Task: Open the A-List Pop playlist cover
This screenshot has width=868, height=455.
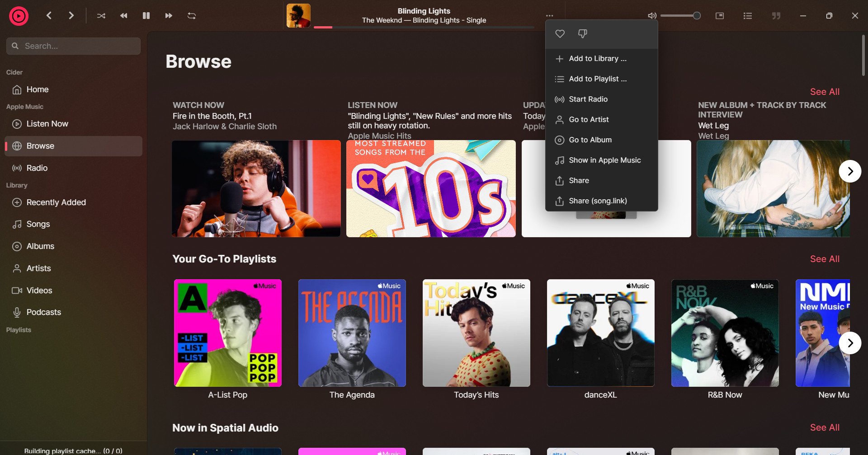Action: tap(228, 333)
